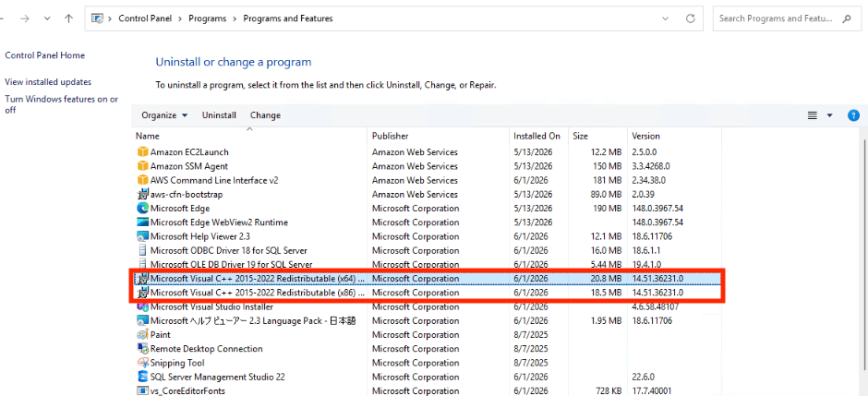Click the Japanese Language Pack row icon
The image size is (868, 396).
pyautogui.click(x=143, y=321)
